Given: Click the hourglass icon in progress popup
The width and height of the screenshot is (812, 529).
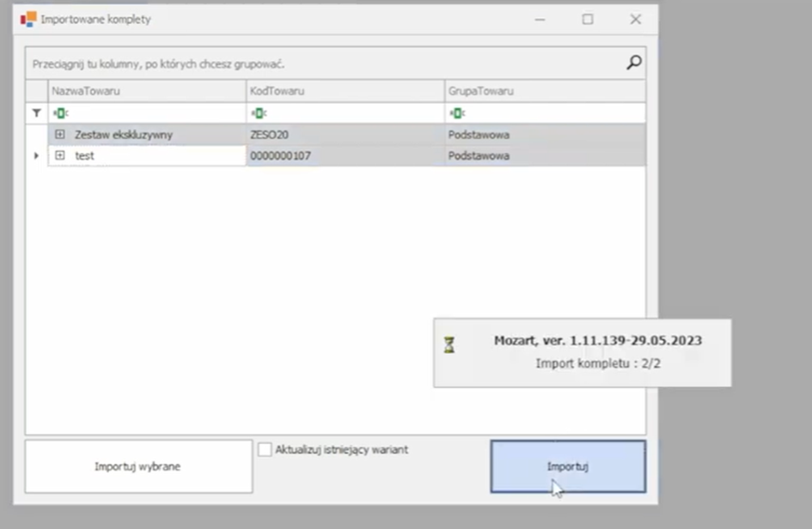Looking at the screenshot, I should click(449, 345).
